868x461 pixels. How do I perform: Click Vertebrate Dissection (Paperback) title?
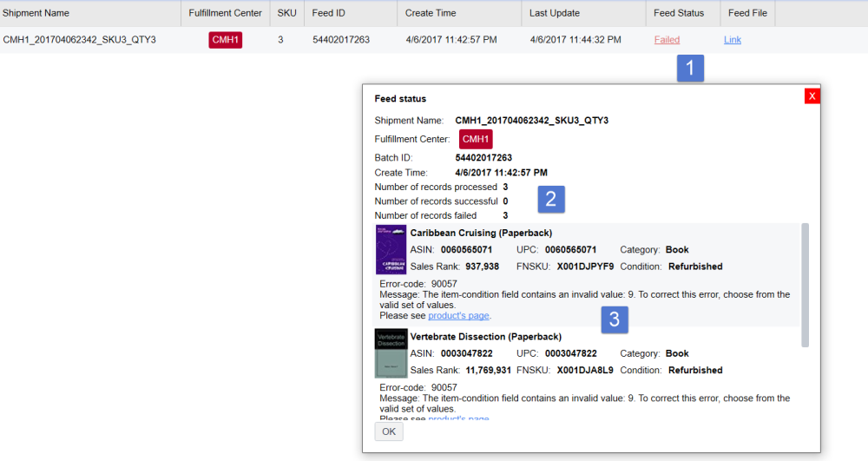(485, 337)
